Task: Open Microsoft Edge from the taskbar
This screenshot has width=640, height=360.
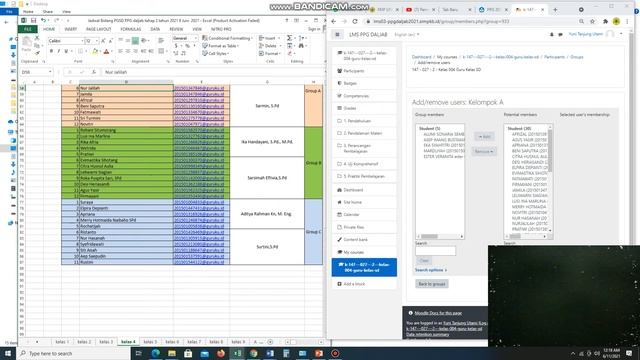Action: [x=156, y=353]
